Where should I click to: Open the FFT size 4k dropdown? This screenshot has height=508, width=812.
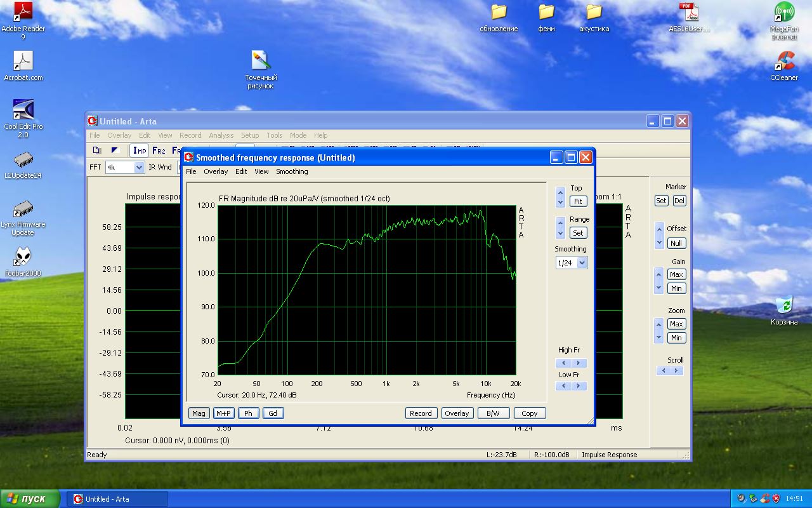pyautogui.click(x=125, y=167)
